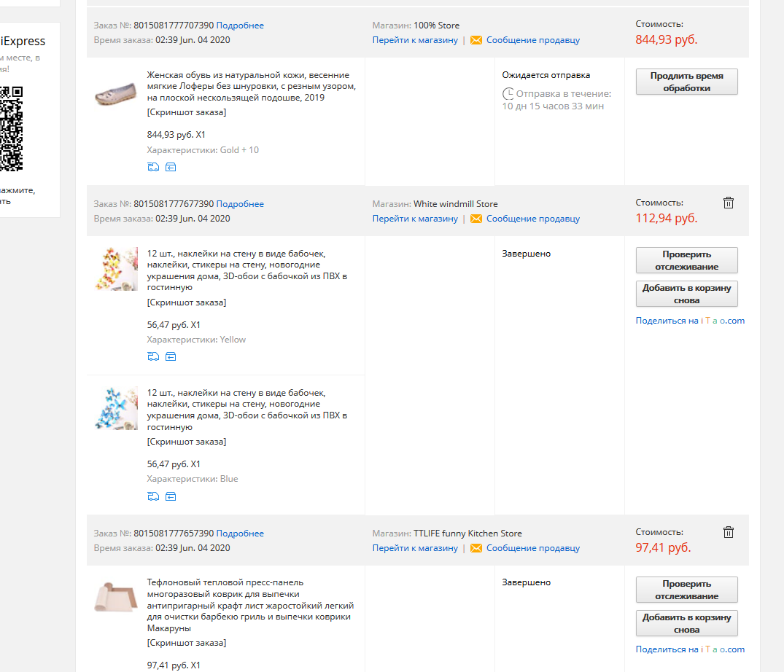The height and width of the screenshot is (672, 784).
Task: Click trash icon for TTLIFE funny Kitchen order
Action: point(729,532)
